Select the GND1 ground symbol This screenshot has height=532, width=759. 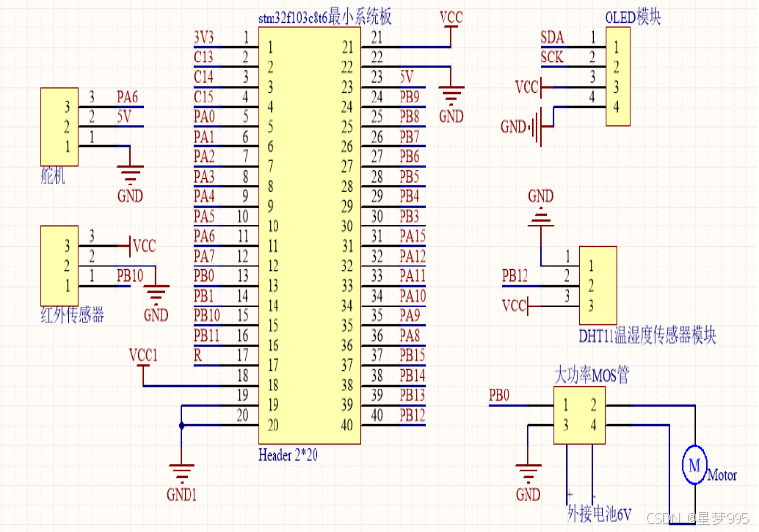182,474
